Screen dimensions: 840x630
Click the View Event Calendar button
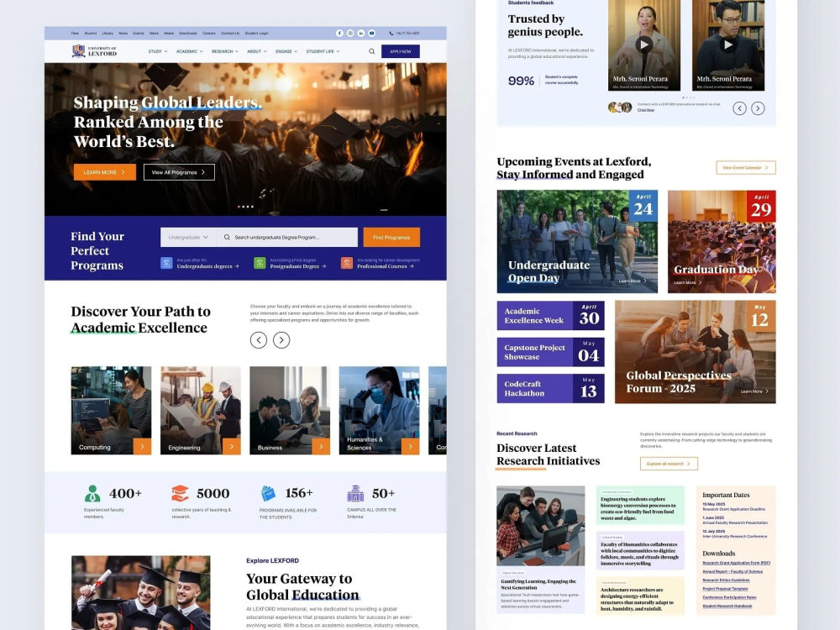[x=746, y=168]
